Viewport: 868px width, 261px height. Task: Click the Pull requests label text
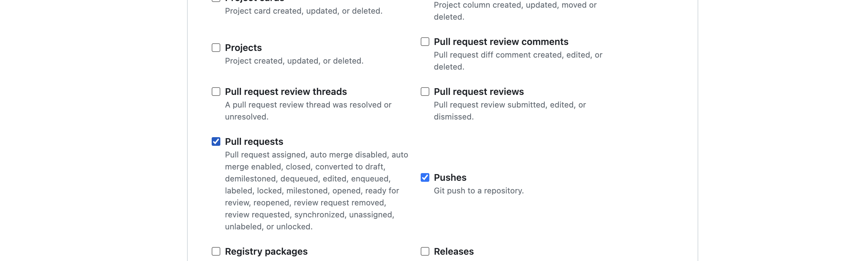pyautogui.click(x=254, y=141)
